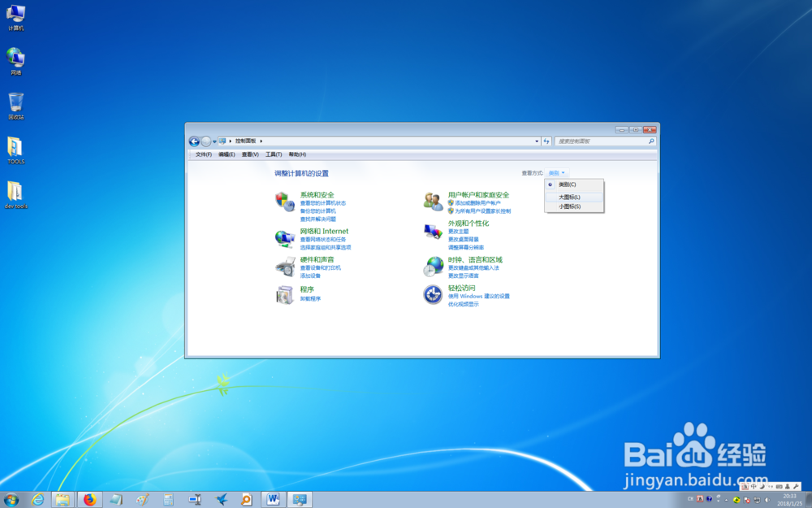Open the Ease of Access icon
812x508 pixels.
click(433, 294)
